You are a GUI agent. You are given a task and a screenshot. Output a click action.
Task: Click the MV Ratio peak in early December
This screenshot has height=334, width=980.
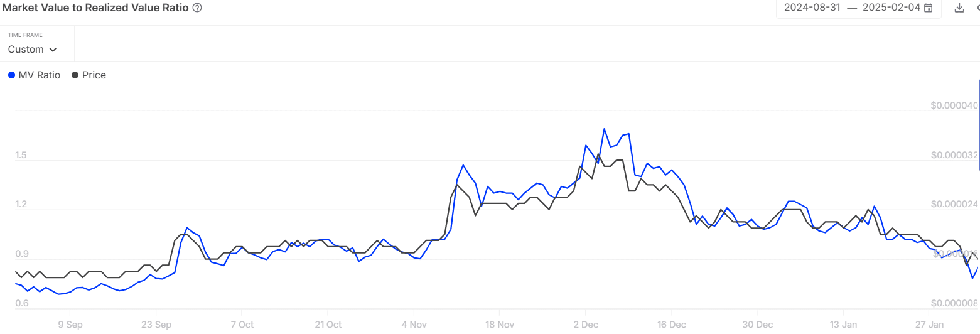click(604, 129)
